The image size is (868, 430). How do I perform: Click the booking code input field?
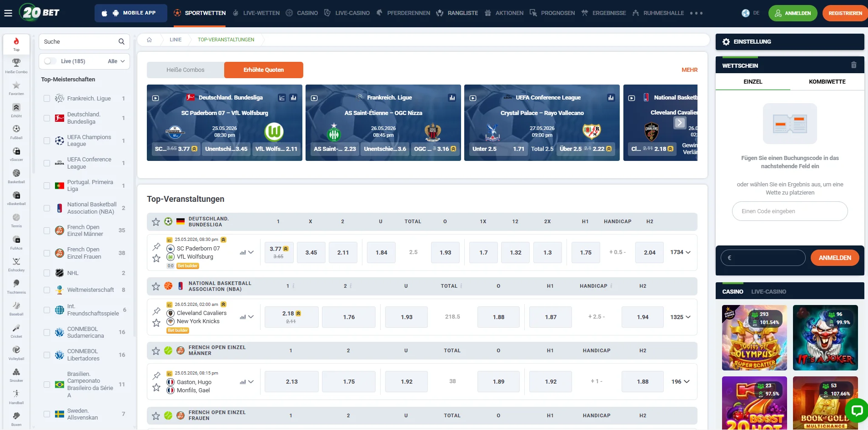point(790,211)
